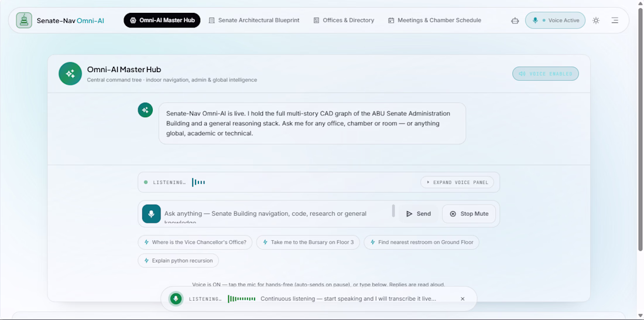Open the hamburger menu icon
The image size is (644, 320).
[x=615, y=20]
